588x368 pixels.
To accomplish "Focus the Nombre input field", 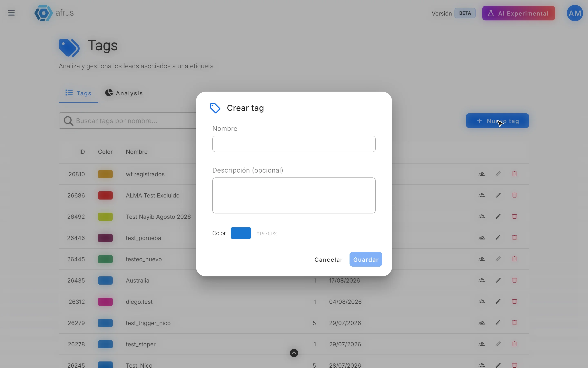I will 294,144.
